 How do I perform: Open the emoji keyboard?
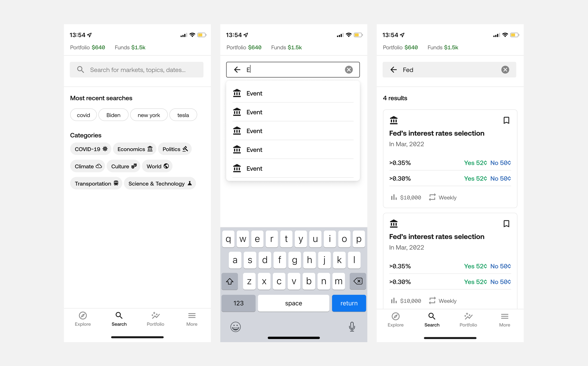coord(235,327)
